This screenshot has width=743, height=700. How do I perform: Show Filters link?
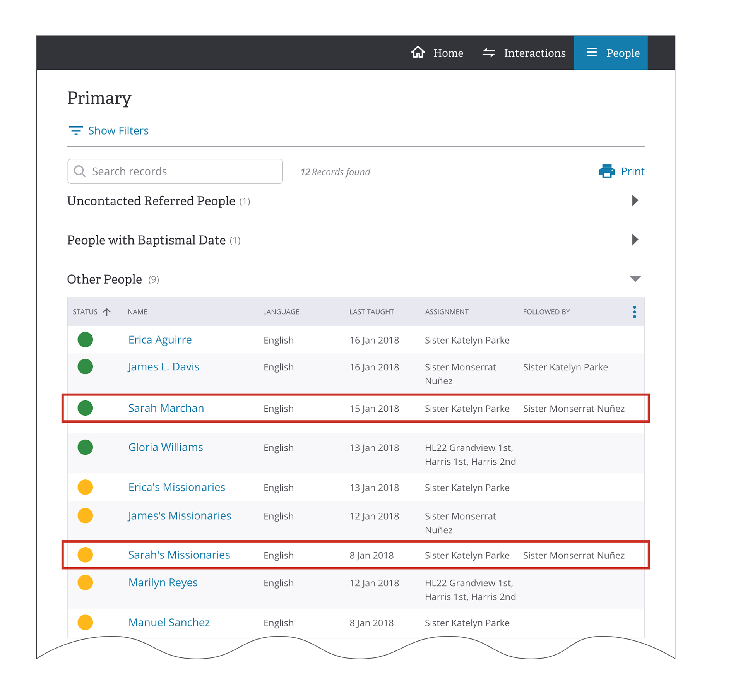click(118, 131)
